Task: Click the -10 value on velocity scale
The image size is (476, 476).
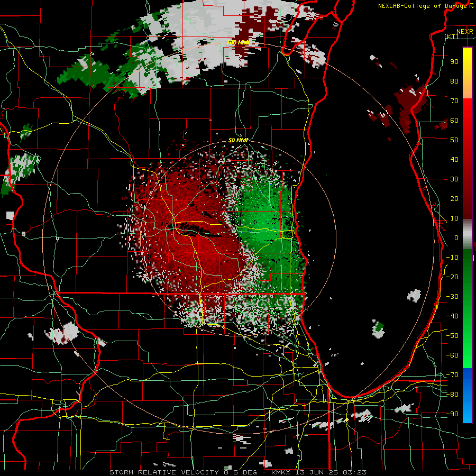Action: (x=452, y=258)
